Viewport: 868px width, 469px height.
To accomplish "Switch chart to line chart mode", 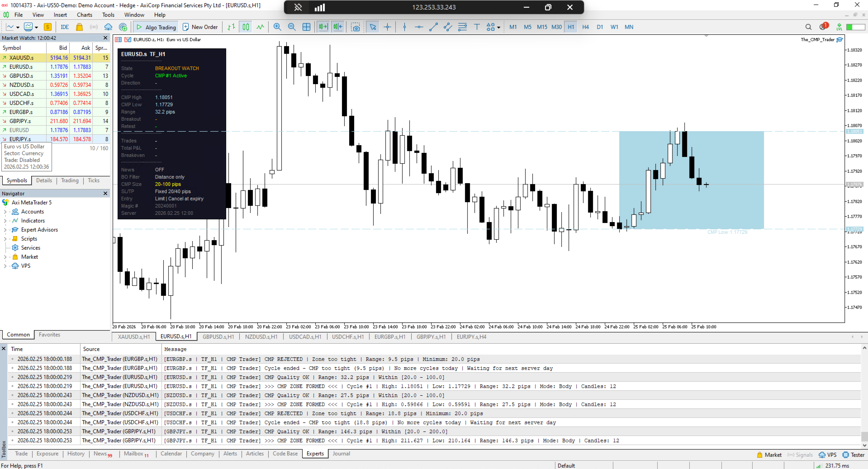I will 260,27.
